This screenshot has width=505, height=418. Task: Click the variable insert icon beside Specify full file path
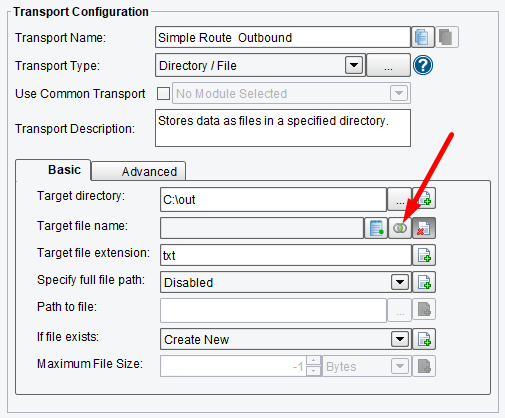coord(424,282)
